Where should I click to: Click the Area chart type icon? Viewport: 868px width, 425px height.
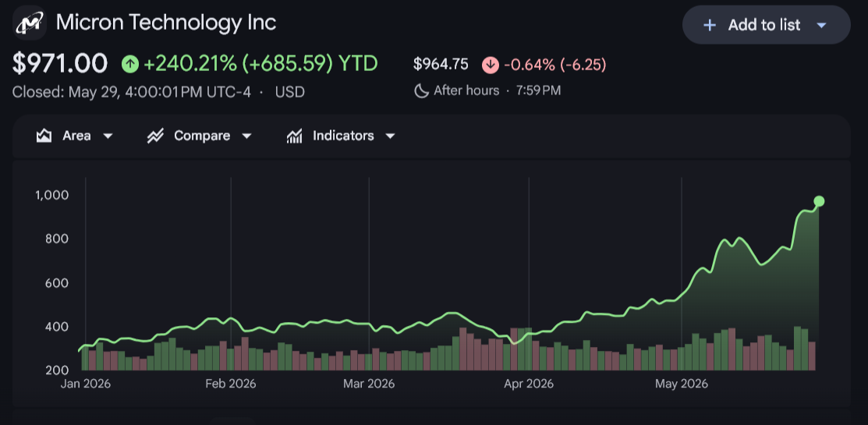(x=44, y=136)
